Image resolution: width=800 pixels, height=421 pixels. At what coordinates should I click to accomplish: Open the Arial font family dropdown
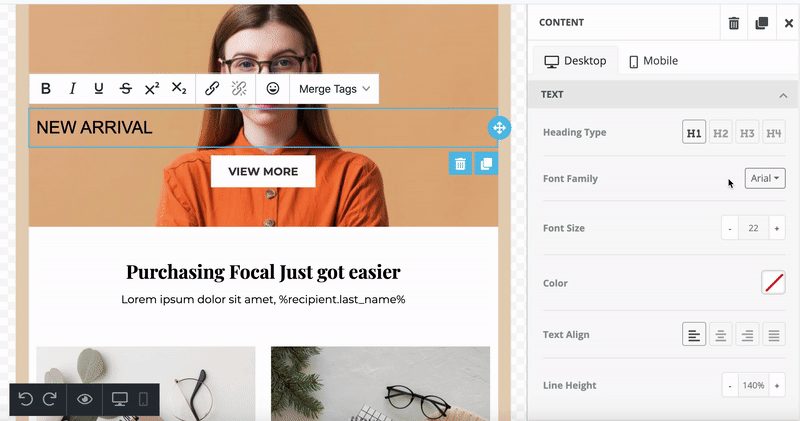765,178
